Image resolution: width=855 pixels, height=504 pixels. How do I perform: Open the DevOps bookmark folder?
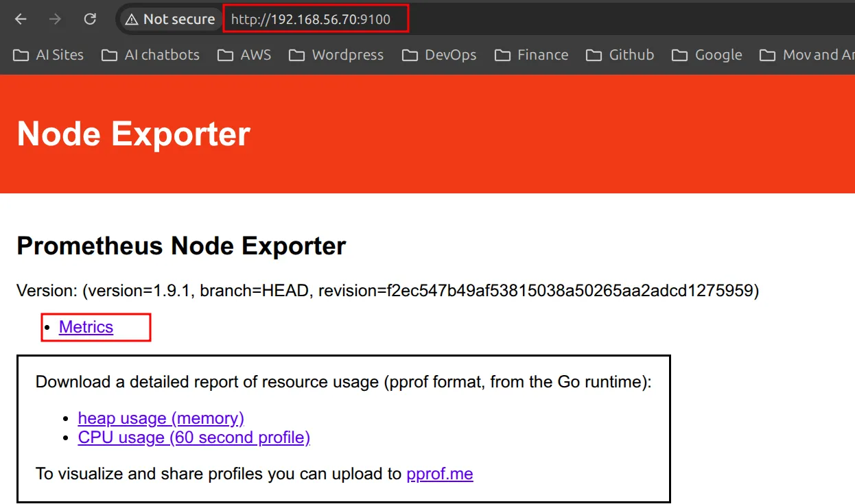coord(439,55)
